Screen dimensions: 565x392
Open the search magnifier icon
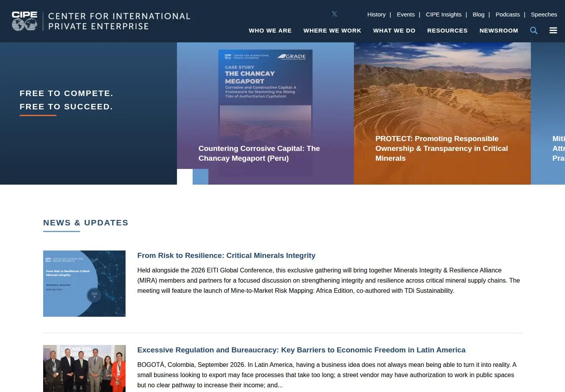[x=534, y=31]
